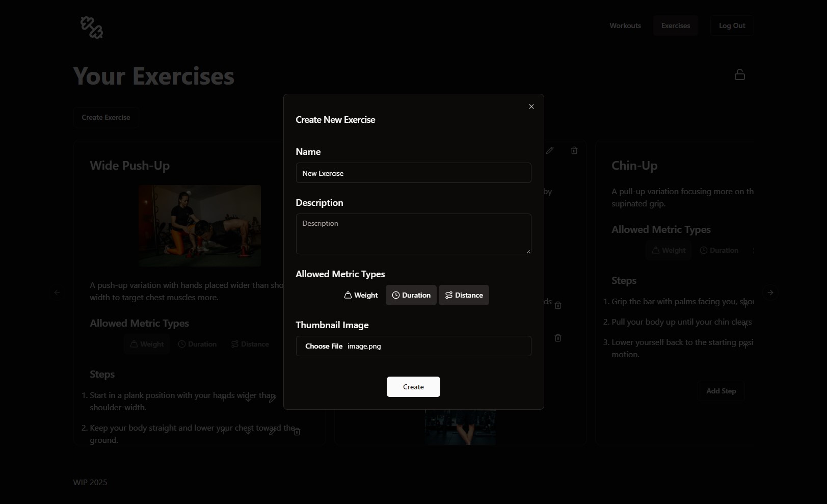
Task: Focus the Name input field
Action: click(x=413, y=173)
